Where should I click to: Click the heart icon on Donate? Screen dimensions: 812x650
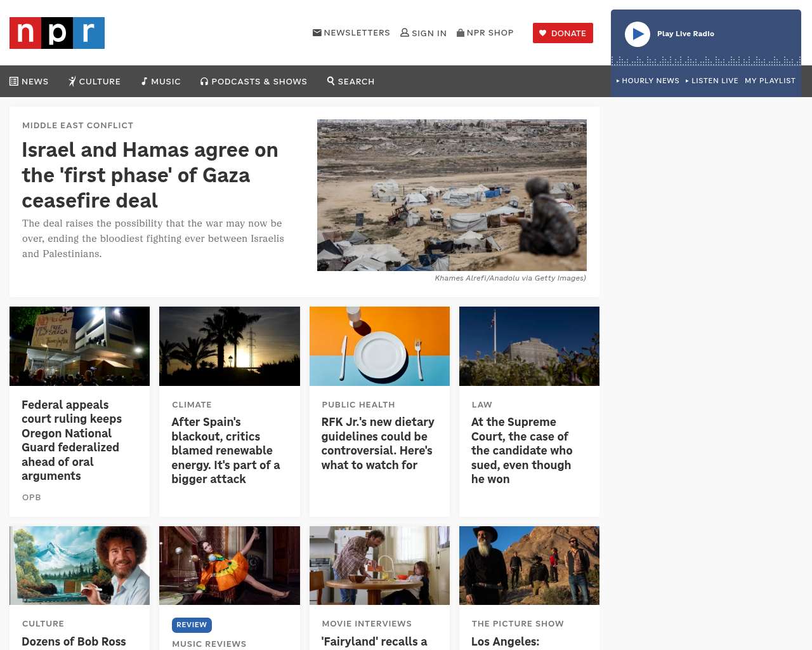click(x=543, y=33)
